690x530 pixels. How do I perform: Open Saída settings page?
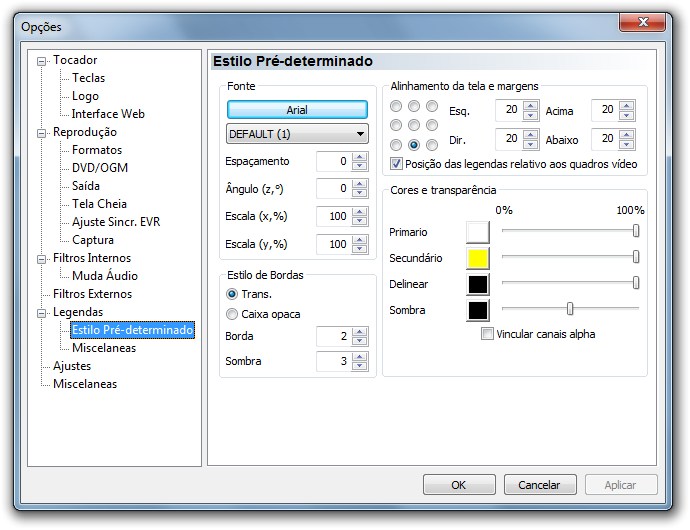[86, 186]
